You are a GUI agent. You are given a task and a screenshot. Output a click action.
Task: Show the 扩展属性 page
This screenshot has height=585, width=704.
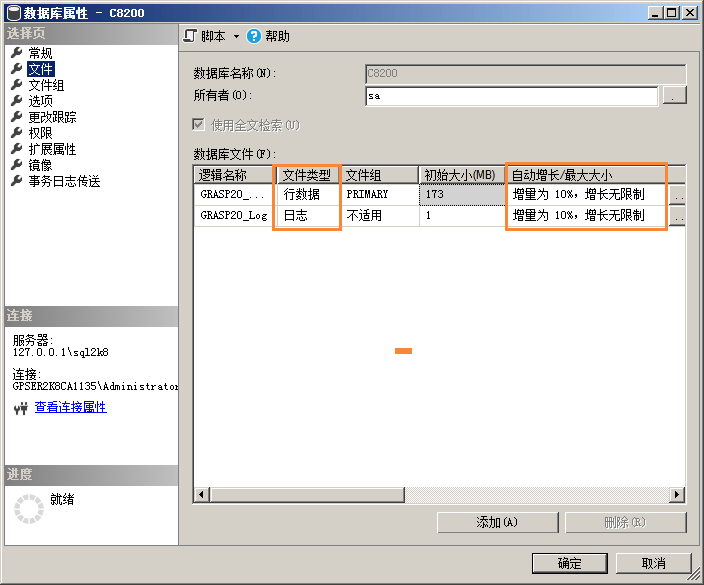click(52, 149)
